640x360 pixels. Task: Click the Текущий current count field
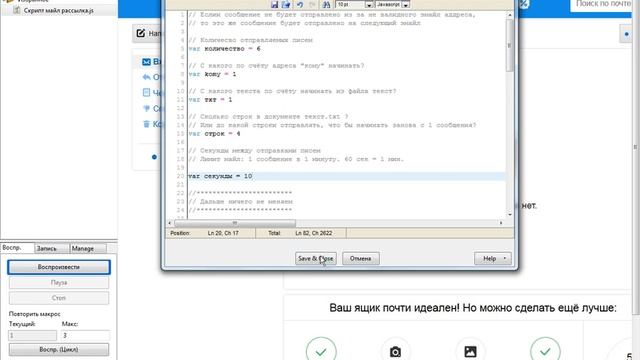(32, 336)
